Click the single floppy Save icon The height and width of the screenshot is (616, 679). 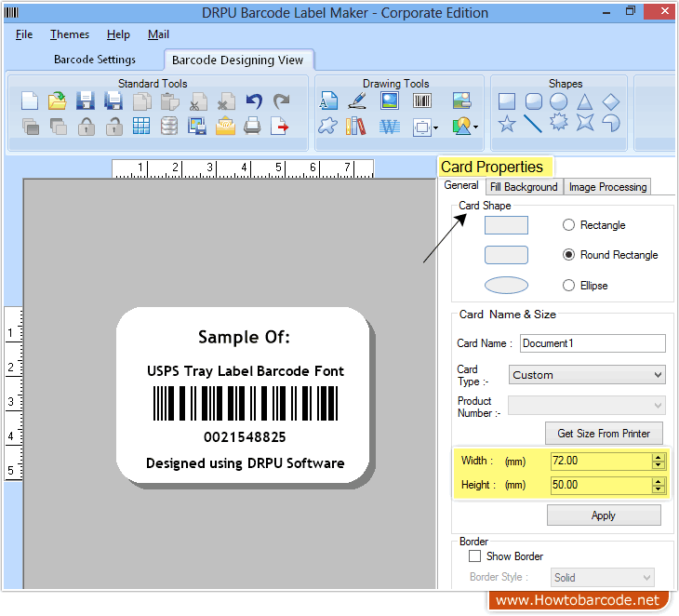click(x=86, y=101)
